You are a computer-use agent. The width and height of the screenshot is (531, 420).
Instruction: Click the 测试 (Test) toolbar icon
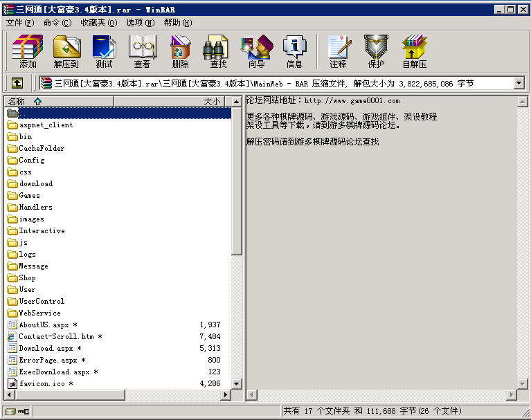tap(104, 51)
